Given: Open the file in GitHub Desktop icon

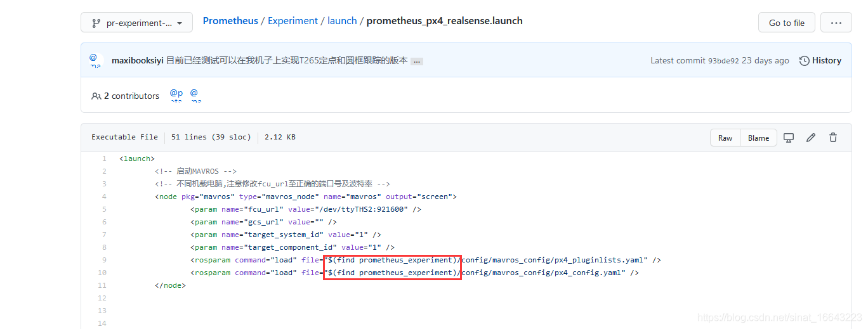Looking at the screenshot, I should click(x=789, y=138).
